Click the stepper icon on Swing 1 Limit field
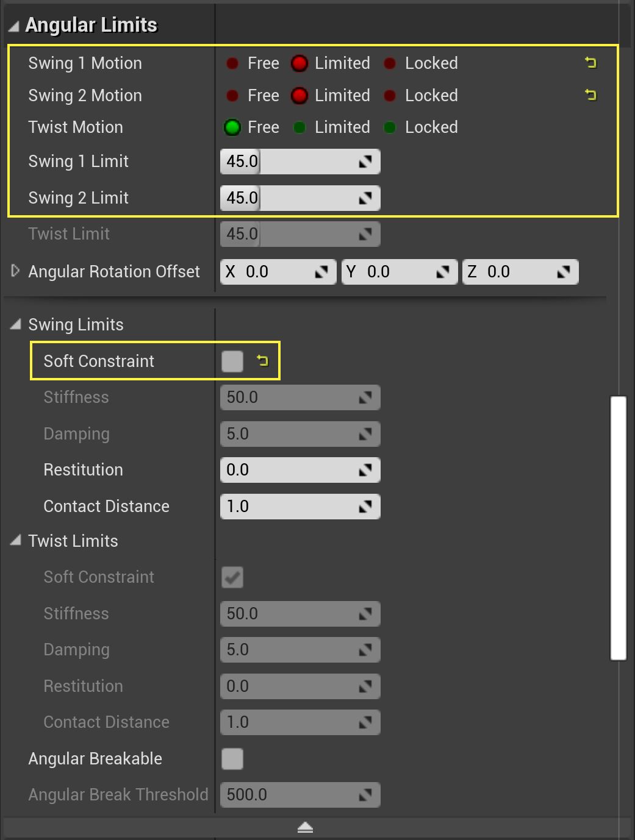635x840 pixels. [x=365, y=161]
